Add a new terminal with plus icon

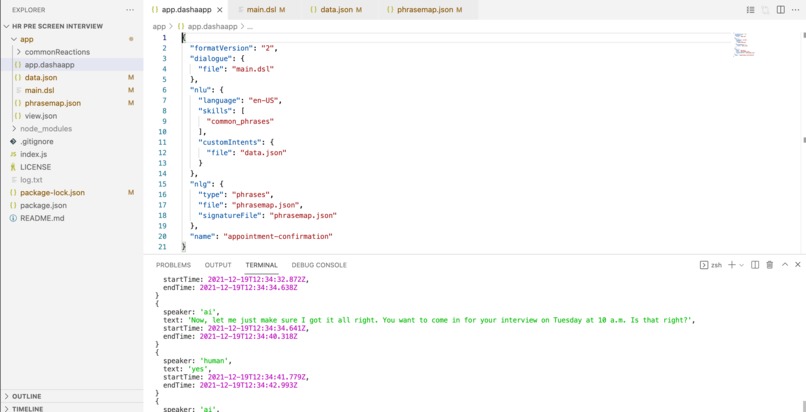[x=732, y=265]
